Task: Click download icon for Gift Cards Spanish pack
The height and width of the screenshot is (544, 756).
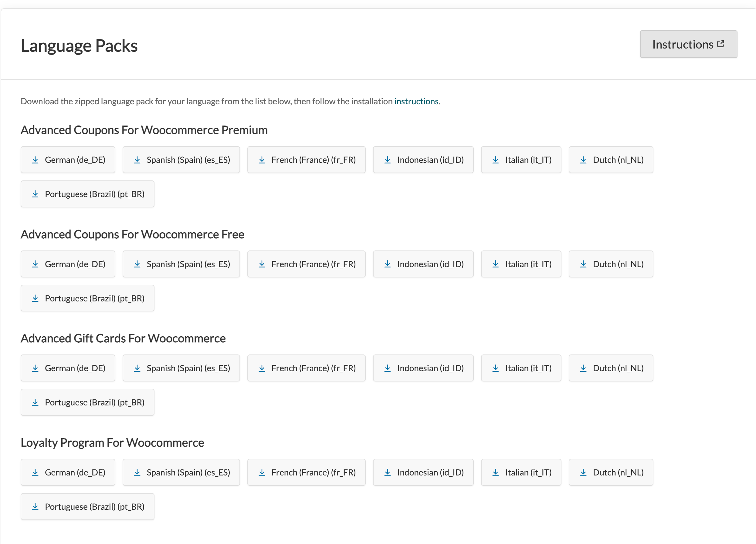Action: (137, 368)
